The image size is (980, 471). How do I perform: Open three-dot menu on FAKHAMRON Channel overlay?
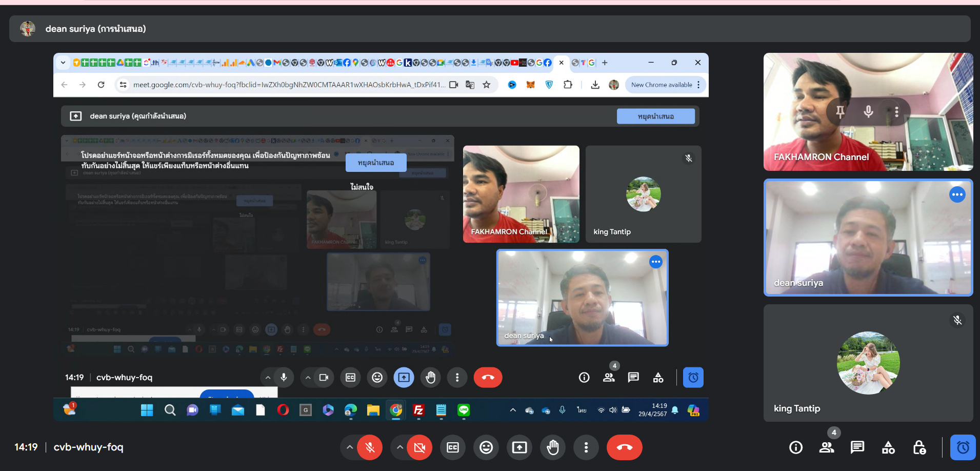(896, 111)
